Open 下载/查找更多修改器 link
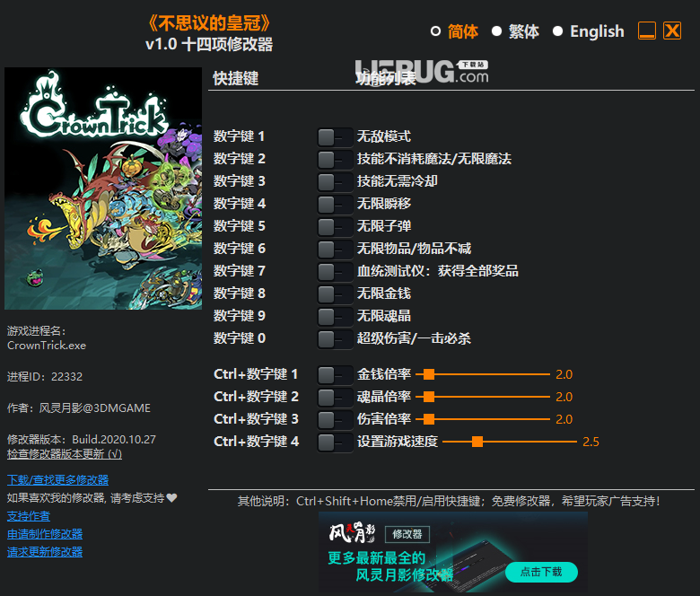Image resolution: width=700 pixels, height=596 pixels. point(57,480)
